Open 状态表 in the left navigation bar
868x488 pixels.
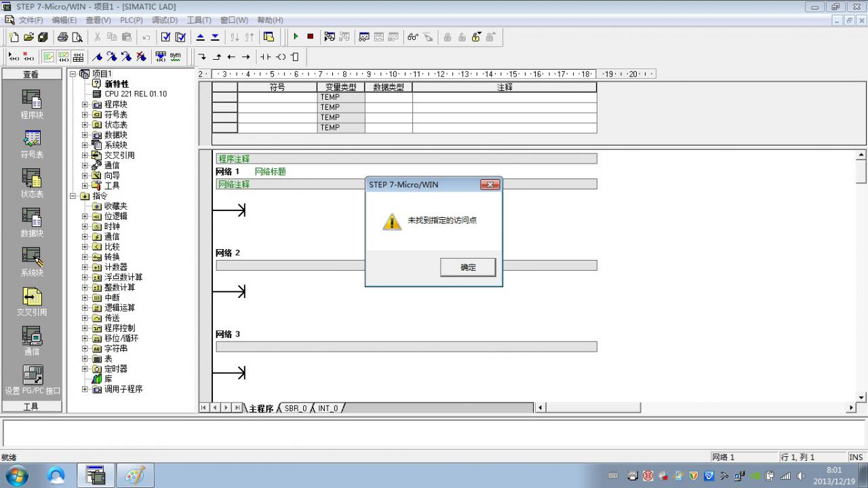pyautogui.click(x=32, y=183)
